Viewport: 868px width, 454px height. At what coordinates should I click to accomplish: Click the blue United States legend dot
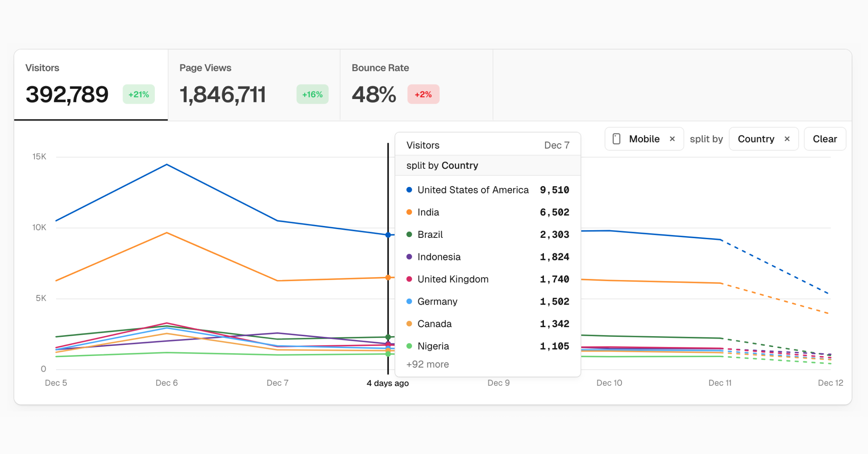point(409,189)
